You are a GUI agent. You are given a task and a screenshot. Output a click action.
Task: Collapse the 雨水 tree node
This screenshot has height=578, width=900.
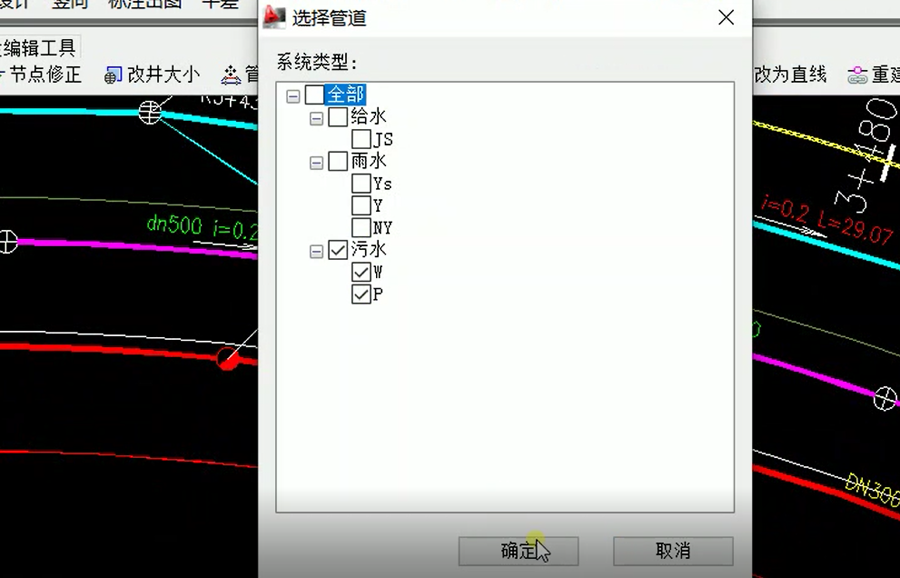coord(316,163)
